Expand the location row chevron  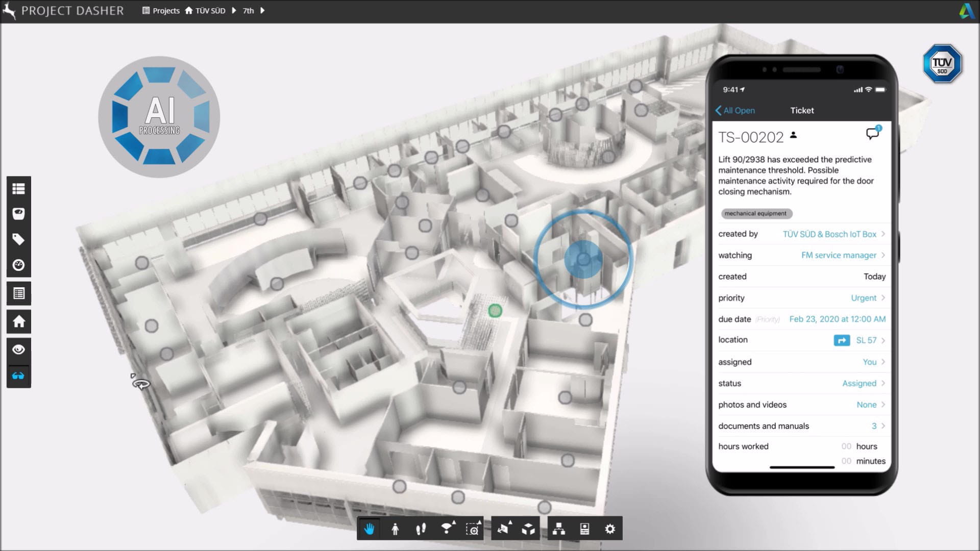point(883,340)
